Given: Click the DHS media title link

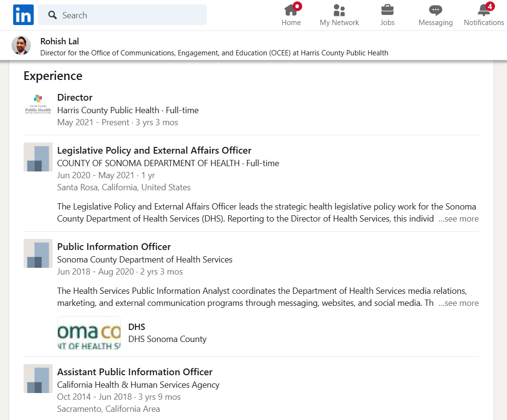Looking at the screenshot, I should (x=136, y=327).
